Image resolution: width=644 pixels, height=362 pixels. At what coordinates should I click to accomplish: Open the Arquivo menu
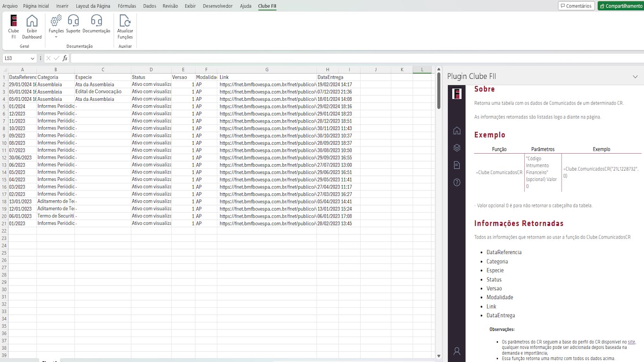(x=10, y=6)
